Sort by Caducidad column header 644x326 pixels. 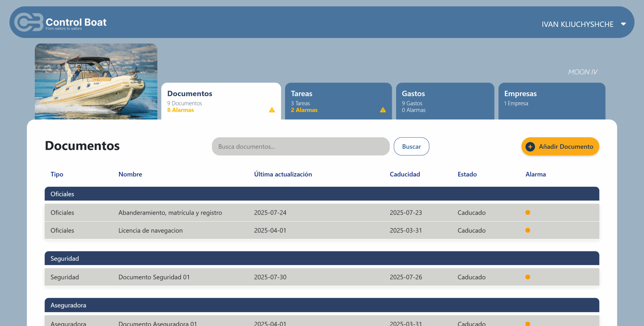click(405, 174)
